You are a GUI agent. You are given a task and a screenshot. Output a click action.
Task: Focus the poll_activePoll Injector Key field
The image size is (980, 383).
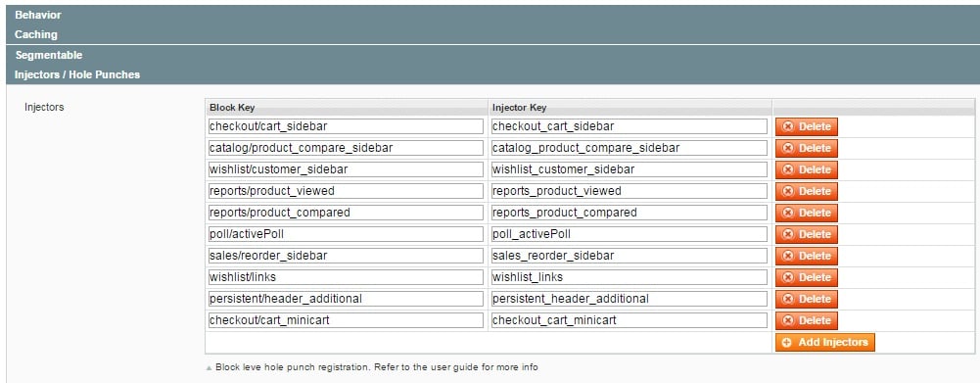point(629,234)
